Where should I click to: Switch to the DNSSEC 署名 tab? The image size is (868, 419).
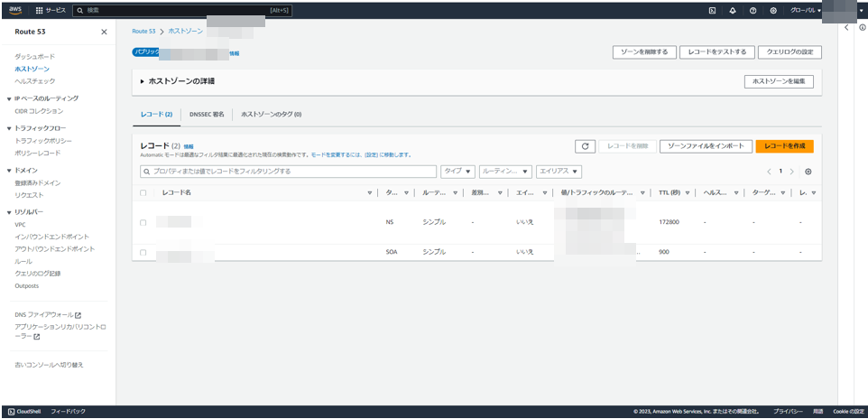pyautogui.click(x=207, y=115)
